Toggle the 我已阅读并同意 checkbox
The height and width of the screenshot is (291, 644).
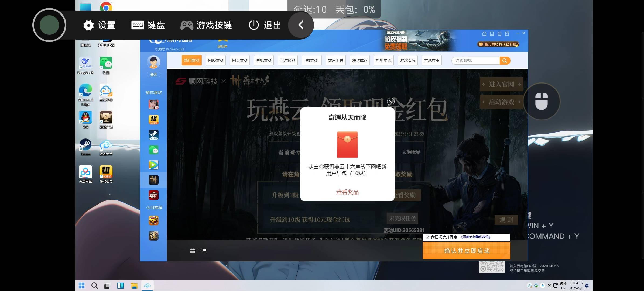(427, 237)
